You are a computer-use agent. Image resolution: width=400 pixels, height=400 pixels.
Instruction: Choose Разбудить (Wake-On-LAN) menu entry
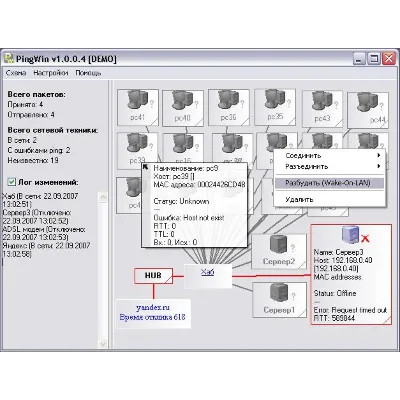point(329,183)
